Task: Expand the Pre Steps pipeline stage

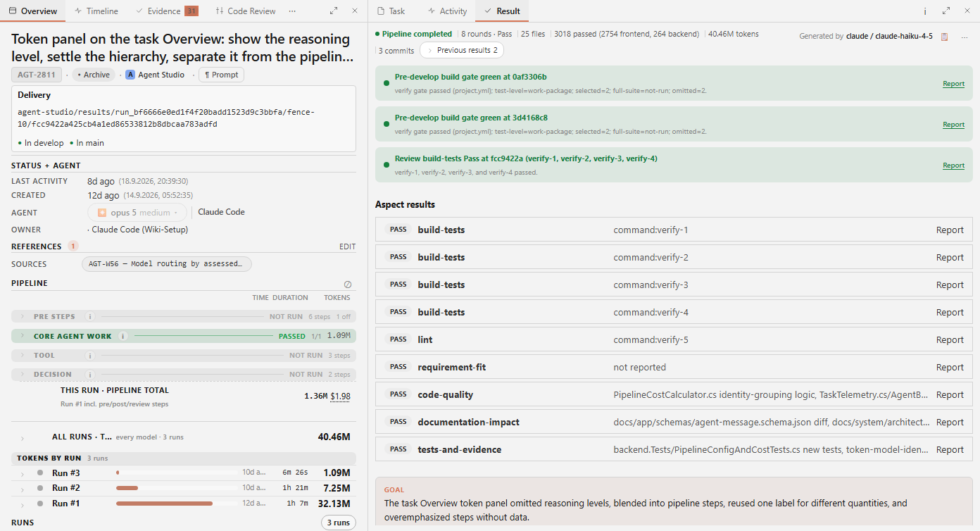Action: 22,317
